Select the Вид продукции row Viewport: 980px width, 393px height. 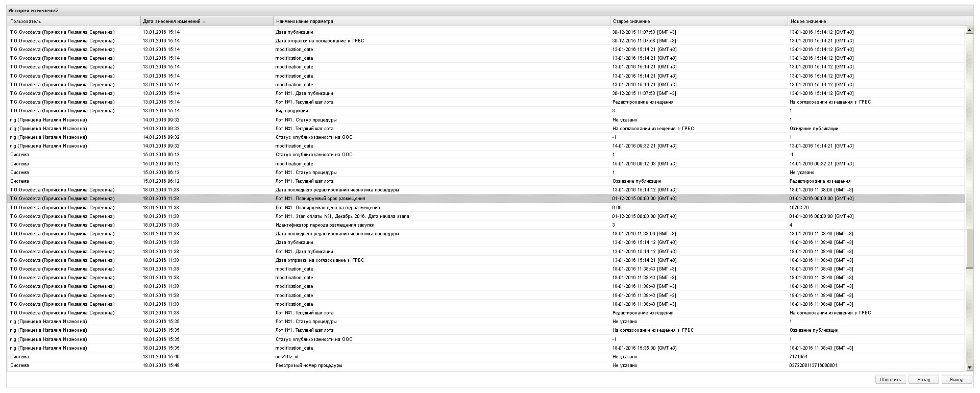pos(486,111)
